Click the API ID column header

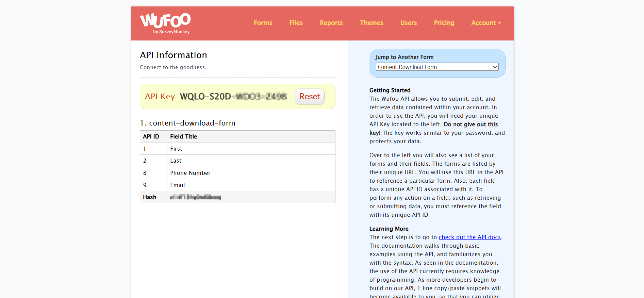[151, 136]
